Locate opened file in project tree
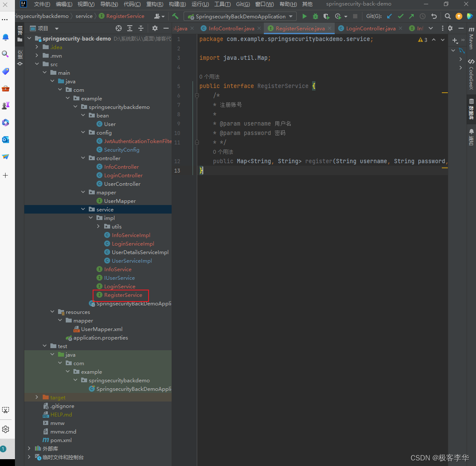This screenshot has width=476, height=466. tap(119, 28)
